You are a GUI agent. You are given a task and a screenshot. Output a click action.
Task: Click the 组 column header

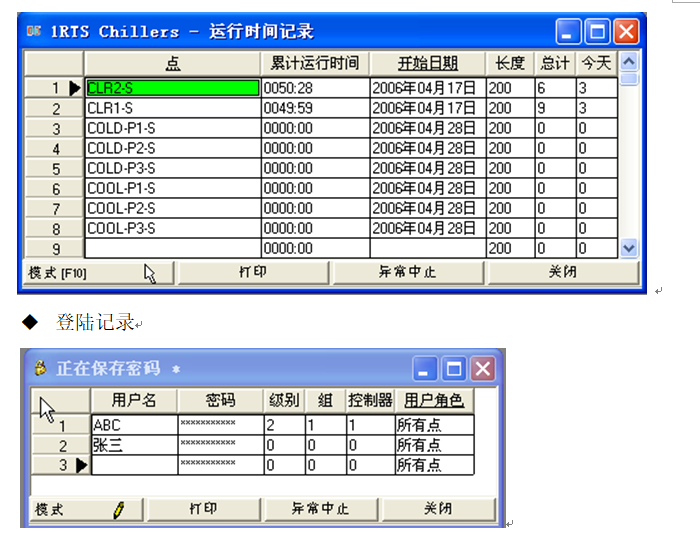325,400
